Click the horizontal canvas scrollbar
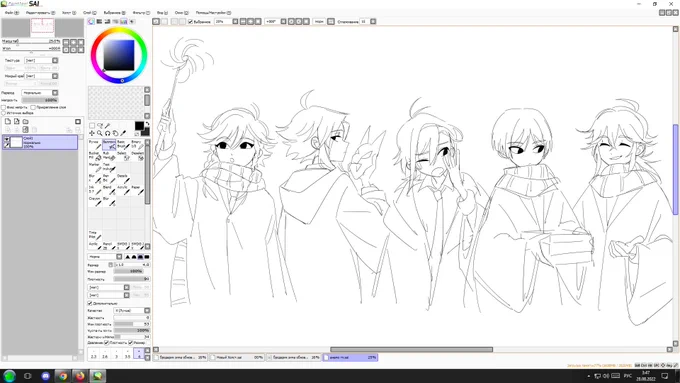This screenshot has width=680, height=383. tap(411, 349)
